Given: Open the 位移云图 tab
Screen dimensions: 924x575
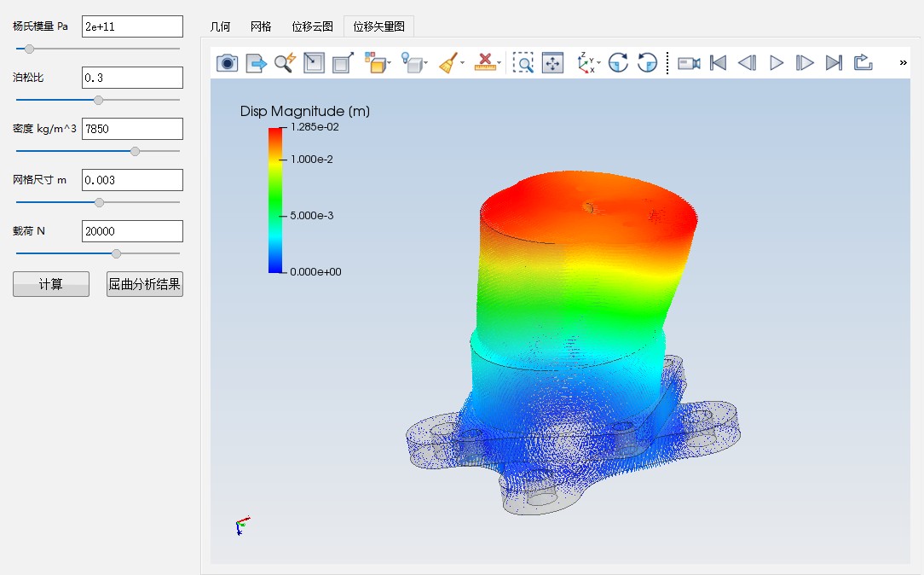Looking at the screenshot, I should (x=312, y=26).
